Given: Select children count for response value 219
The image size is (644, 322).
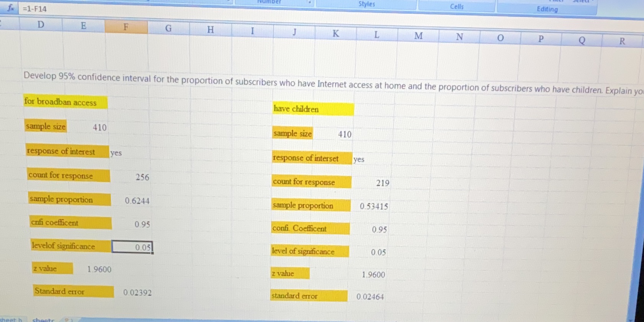Looking at the screenshot, I should click(382, 183).
